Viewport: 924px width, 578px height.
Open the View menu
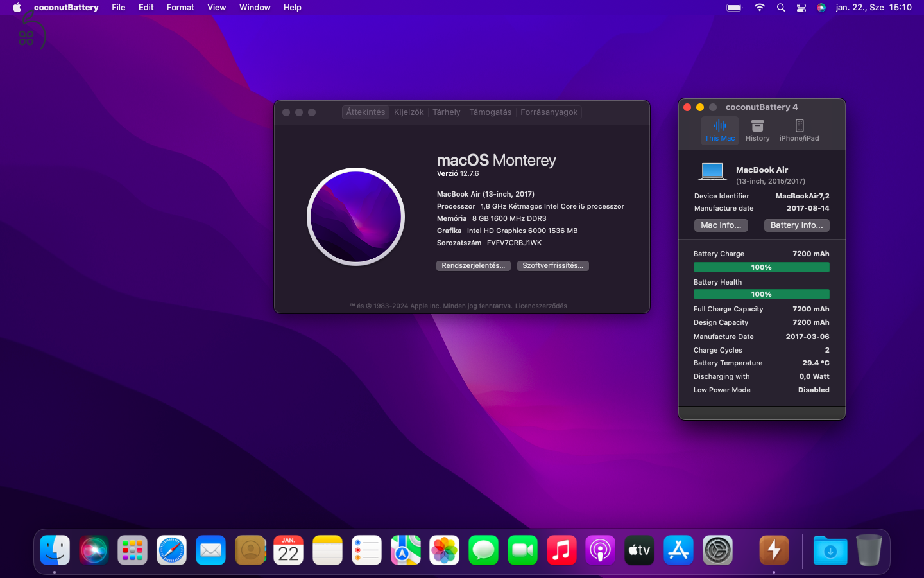click(217, 8)
